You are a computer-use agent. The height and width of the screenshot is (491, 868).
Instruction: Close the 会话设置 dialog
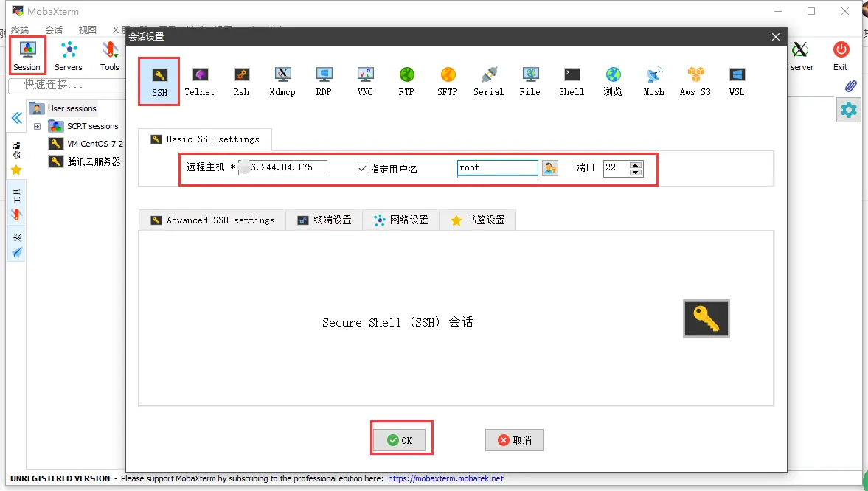[776, 37]
